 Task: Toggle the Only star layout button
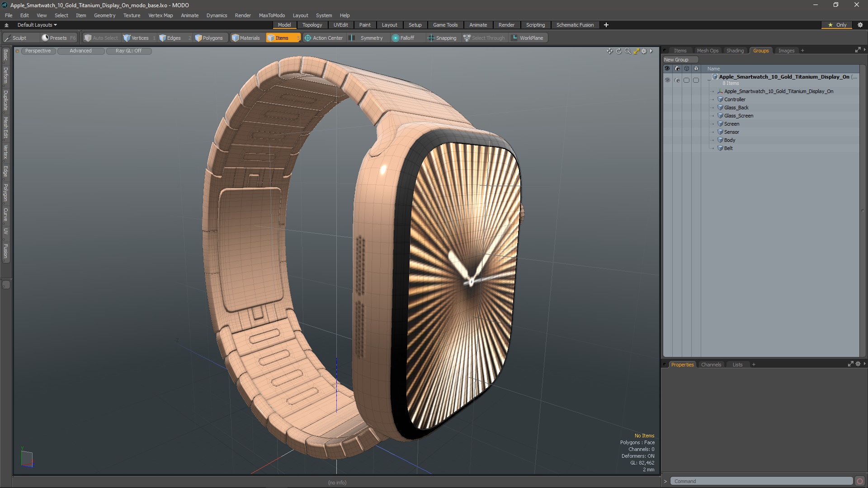(837, 25)
